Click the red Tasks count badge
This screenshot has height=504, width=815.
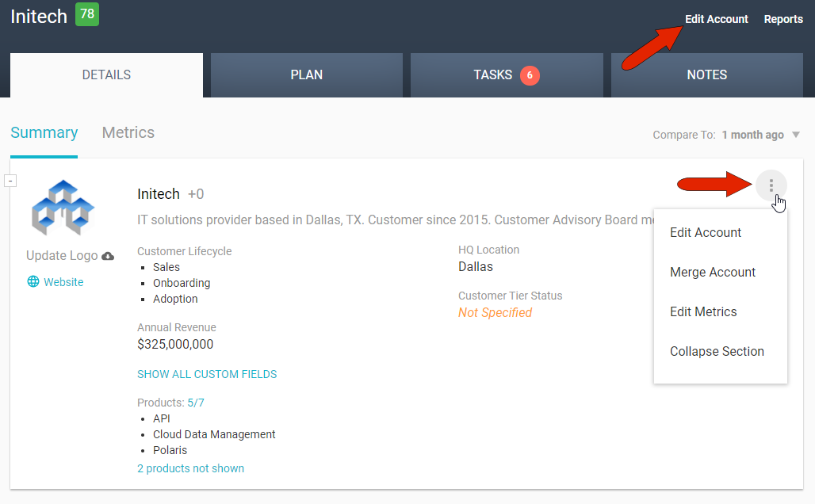tap(530, 75)
